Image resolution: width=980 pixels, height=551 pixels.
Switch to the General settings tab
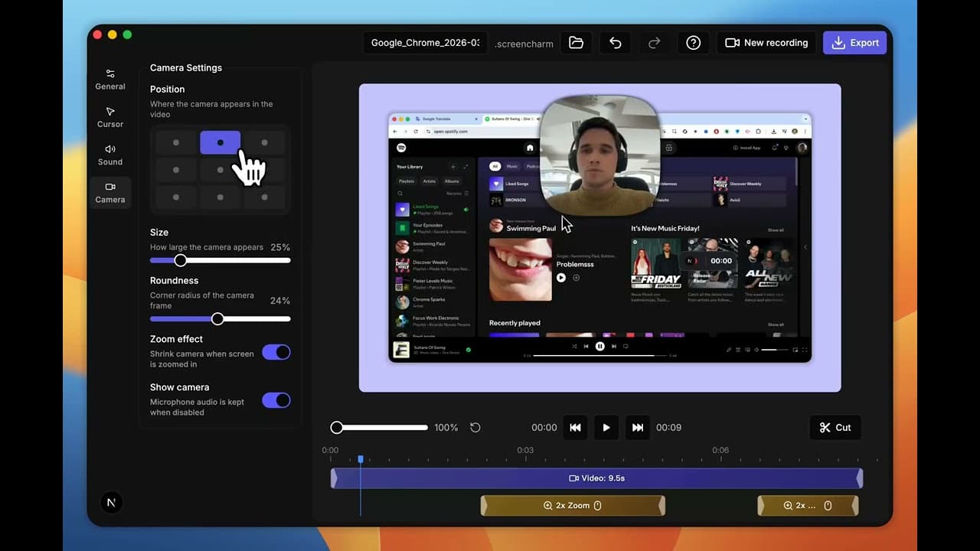coord(110,80)
